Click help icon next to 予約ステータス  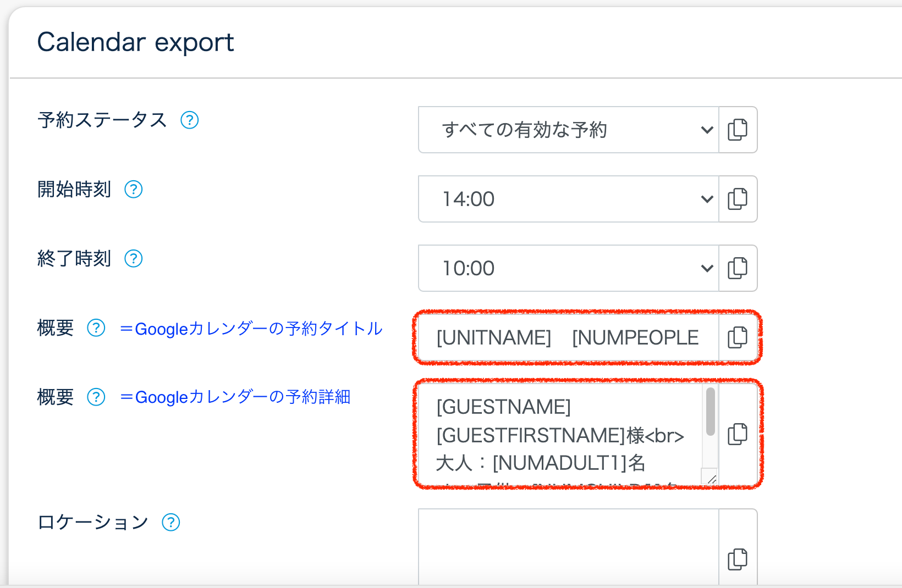tap(190, 120)
